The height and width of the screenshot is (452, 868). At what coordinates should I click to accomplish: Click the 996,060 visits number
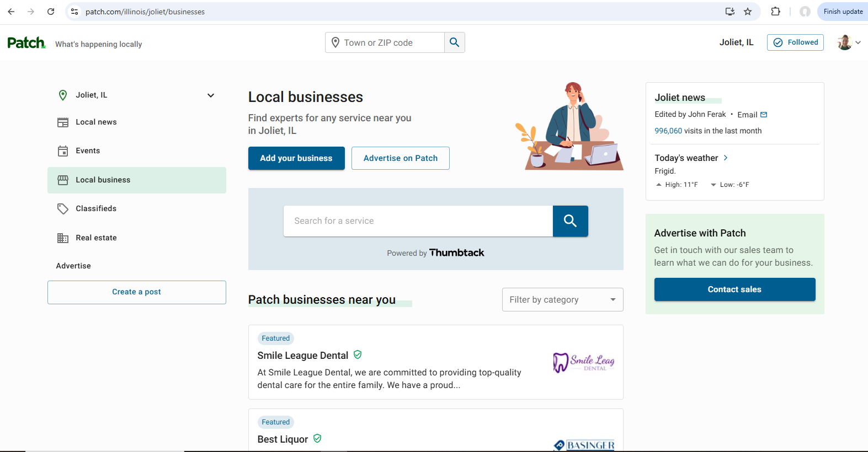pos(668,131)
